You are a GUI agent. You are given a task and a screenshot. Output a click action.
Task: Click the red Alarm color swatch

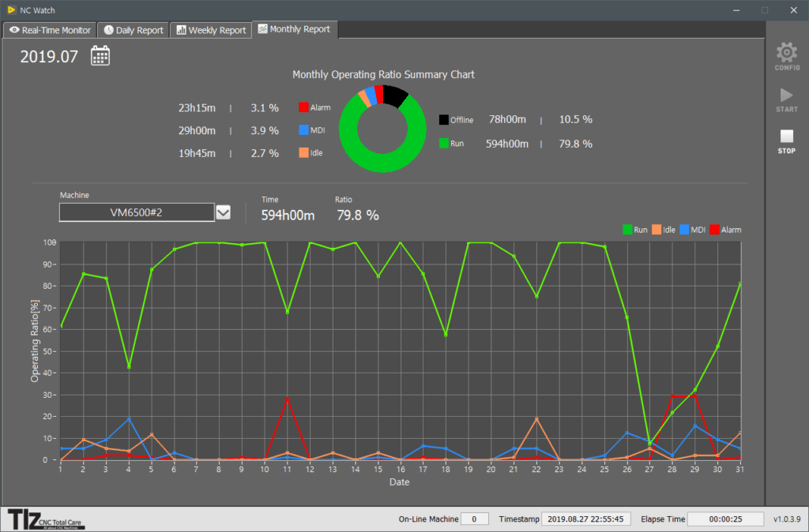[303, 107]
